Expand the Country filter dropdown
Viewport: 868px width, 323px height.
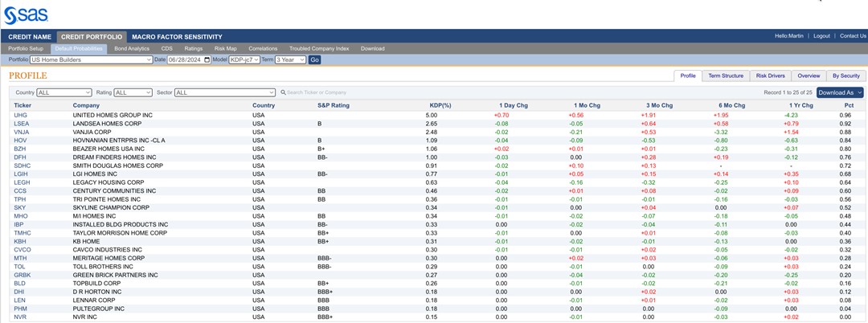(x=64, y=92)
